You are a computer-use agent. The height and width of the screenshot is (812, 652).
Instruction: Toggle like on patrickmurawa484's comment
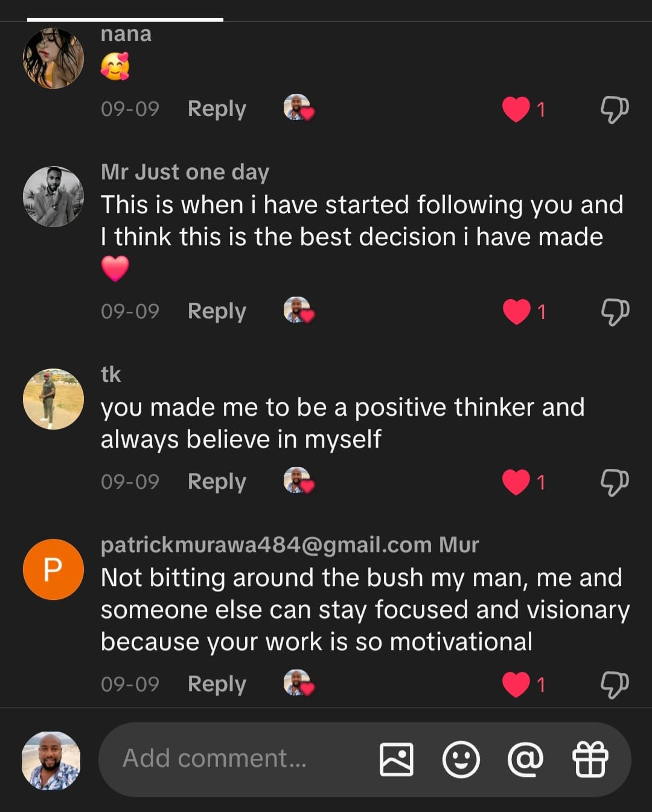516,685
